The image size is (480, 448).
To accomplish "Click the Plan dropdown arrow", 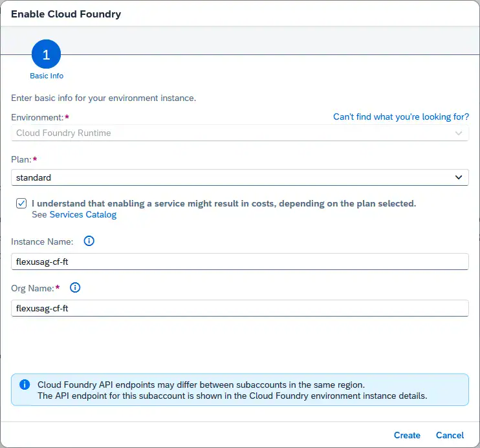I will click(459, 177).
